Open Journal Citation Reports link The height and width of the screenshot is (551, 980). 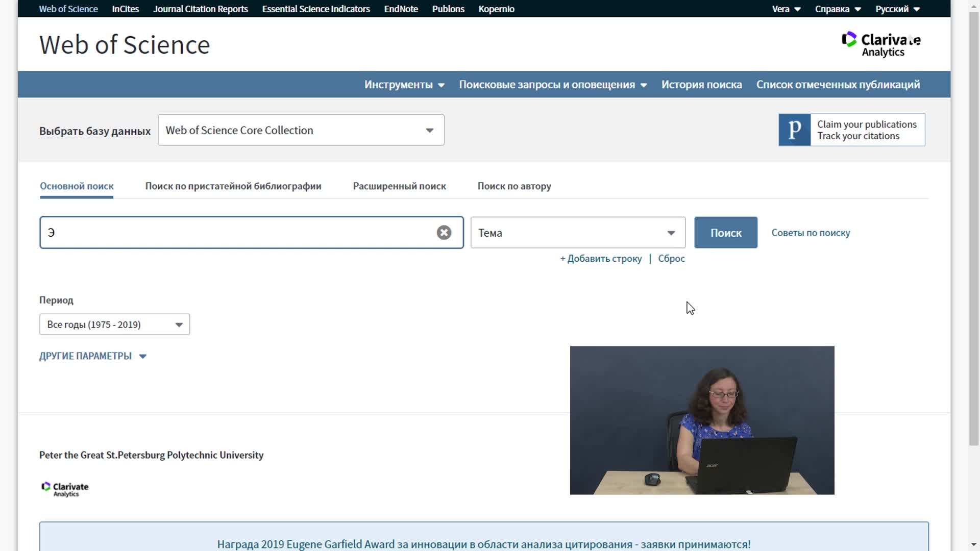tap(201, 9)
